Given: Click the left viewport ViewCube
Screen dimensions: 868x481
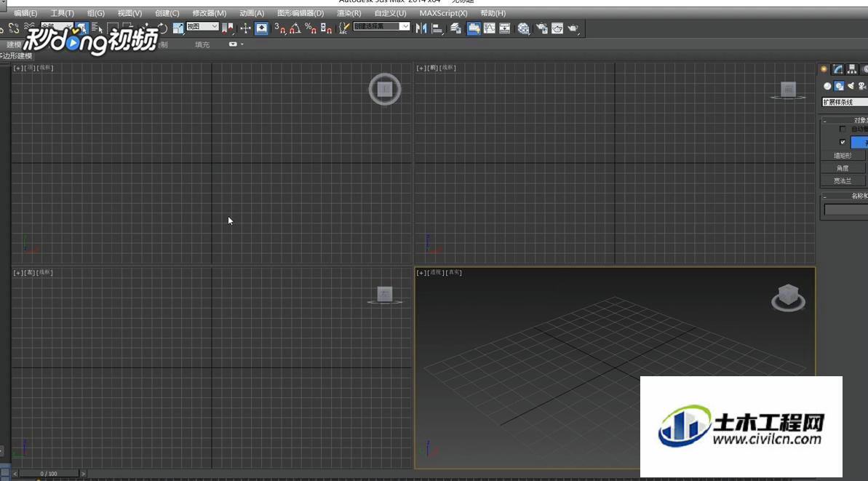Looking at the screenshot, I should (x=385, y=295).
